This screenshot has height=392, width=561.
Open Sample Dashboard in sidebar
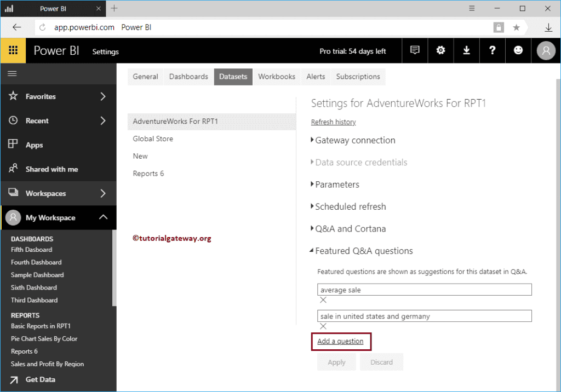(37, 275)
